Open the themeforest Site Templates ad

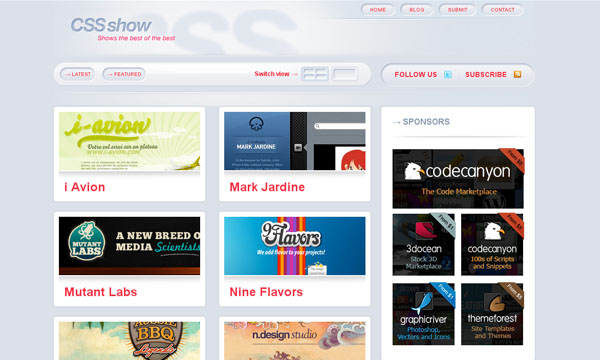pyautogui.click(x=492, y=314)
